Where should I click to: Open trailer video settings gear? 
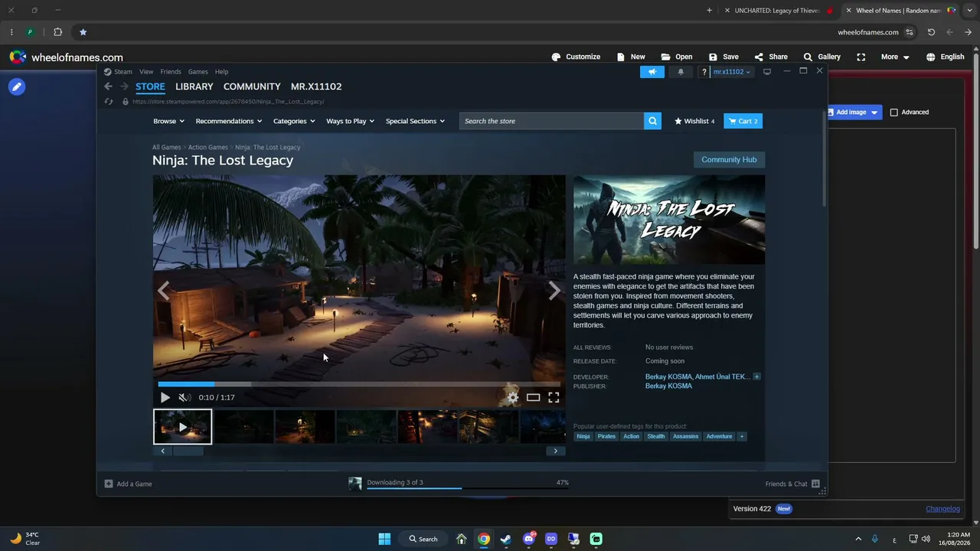point(513,397)
